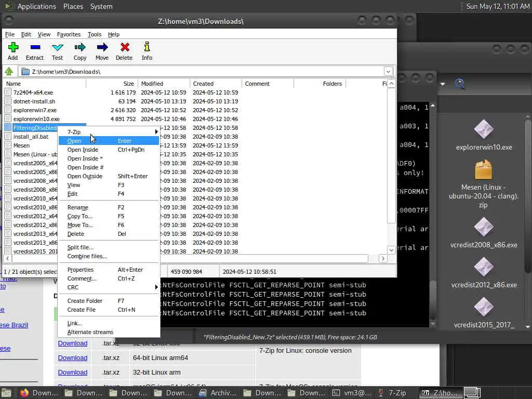532x399 pixels.
Task: Open the address bar path dropdown
Action: click(388, 72)
